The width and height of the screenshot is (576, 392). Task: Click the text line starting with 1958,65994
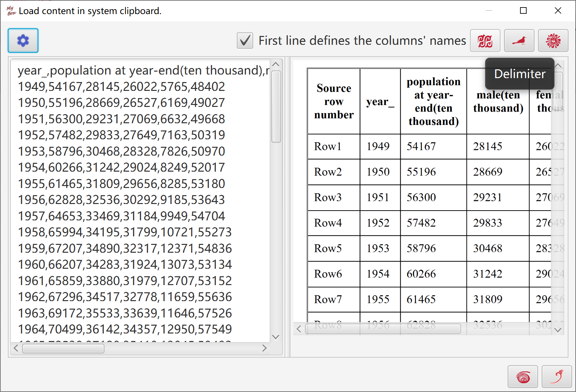click(125, 232)
